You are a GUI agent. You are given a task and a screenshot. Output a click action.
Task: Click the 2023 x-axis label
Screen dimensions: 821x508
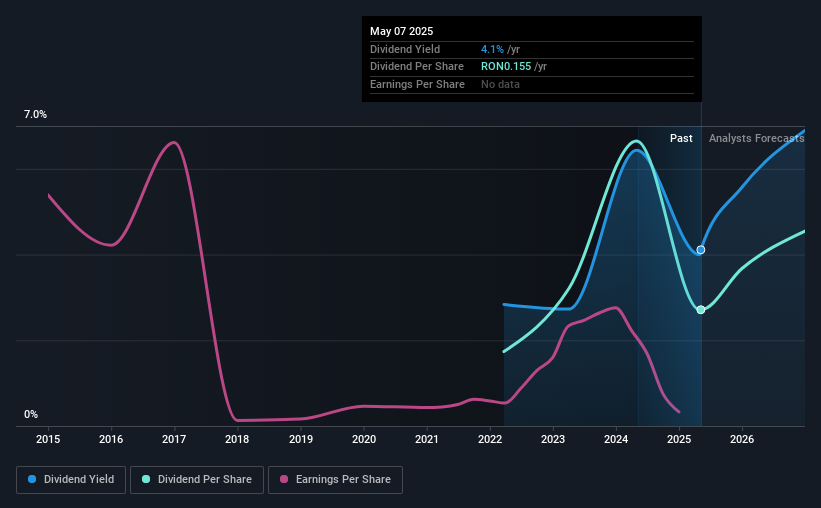click(x=553, y=439)
